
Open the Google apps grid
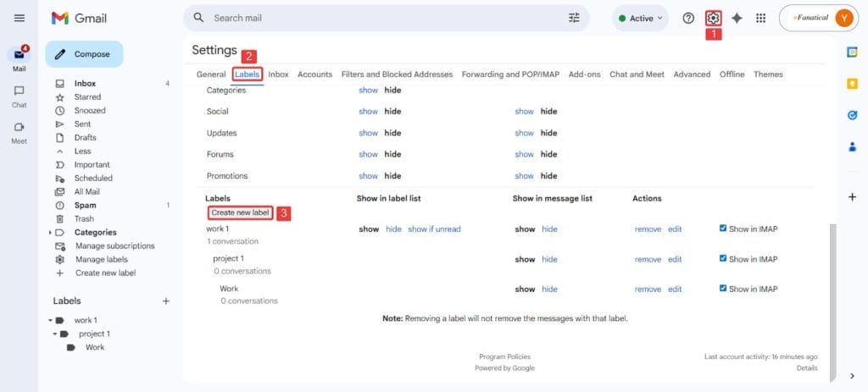click(x=760, y=18)
